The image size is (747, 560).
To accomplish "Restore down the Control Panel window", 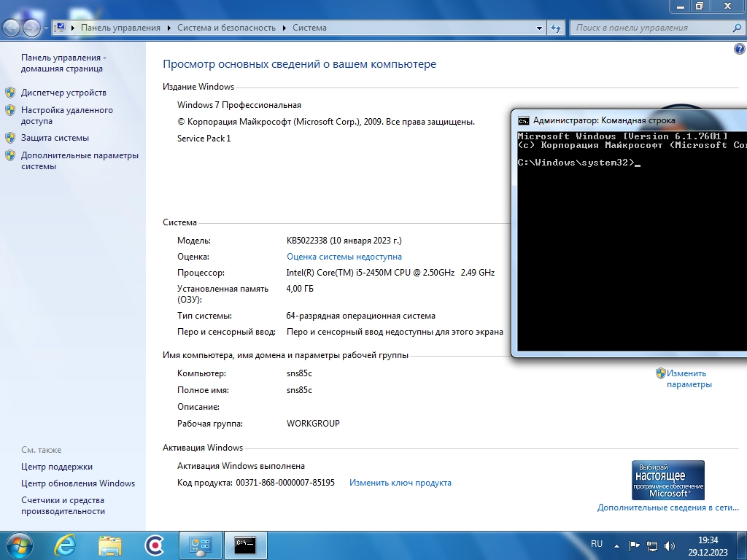I will 699,7.
